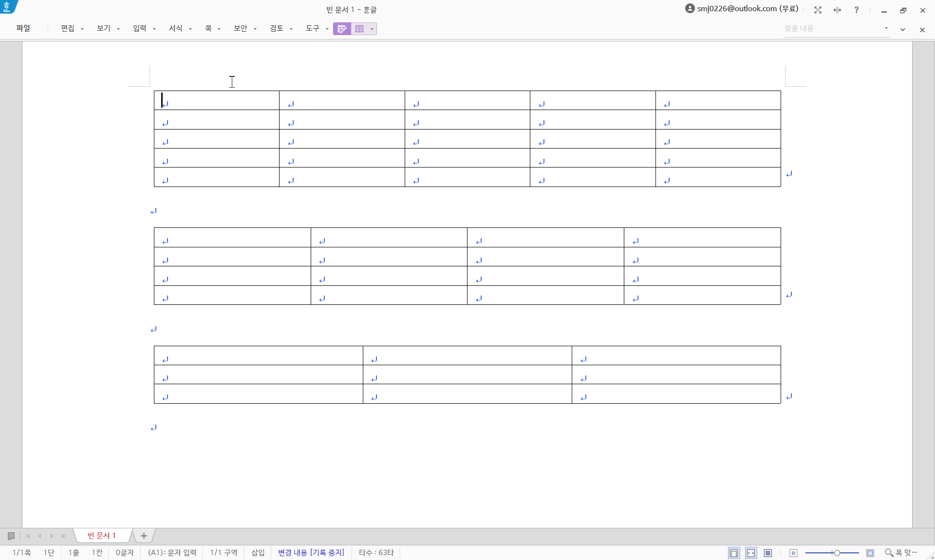Click the zoom slider handle

point(837,553)
